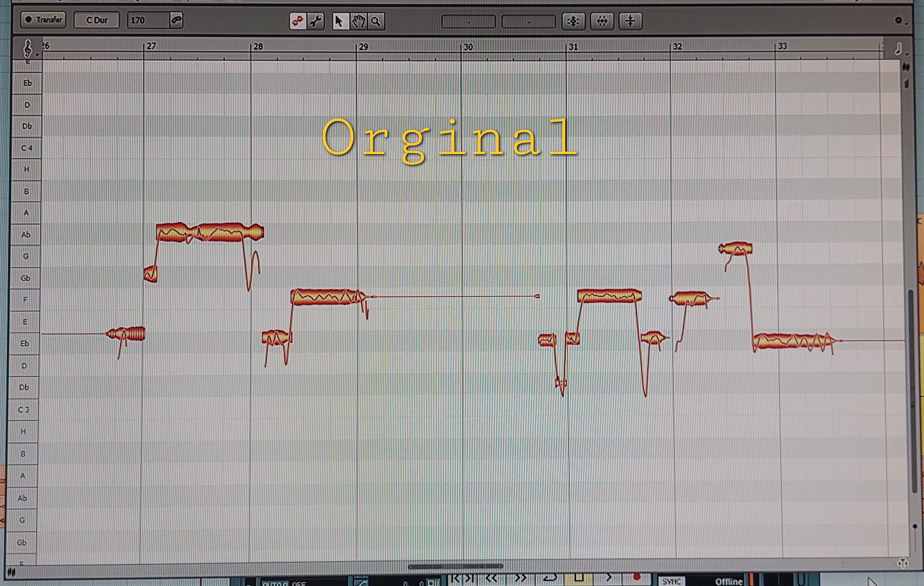Open the C Dur scale selector
Screen dimensions: 924x586
(x=96, y=20)
